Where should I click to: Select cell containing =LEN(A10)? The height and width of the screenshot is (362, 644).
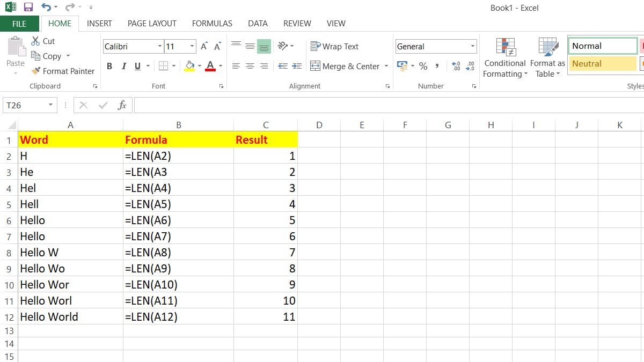point(178,285)
